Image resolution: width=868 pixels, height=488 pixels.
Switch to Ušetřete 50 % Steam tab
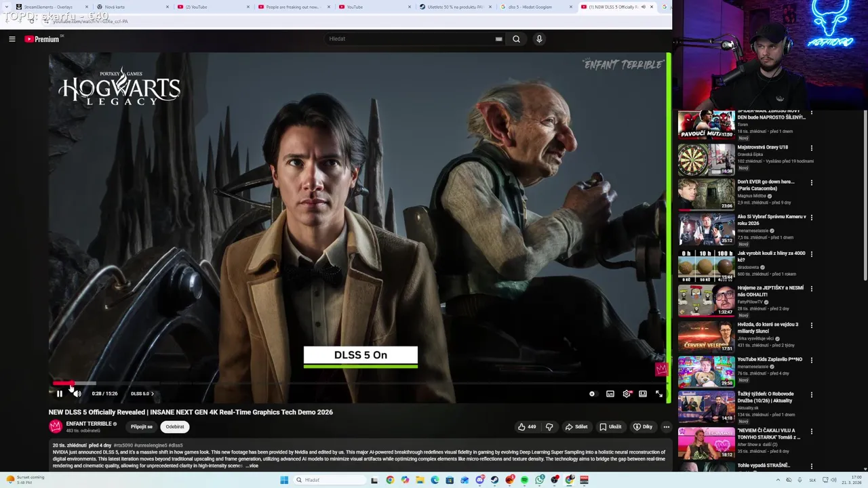click(454, 7)
